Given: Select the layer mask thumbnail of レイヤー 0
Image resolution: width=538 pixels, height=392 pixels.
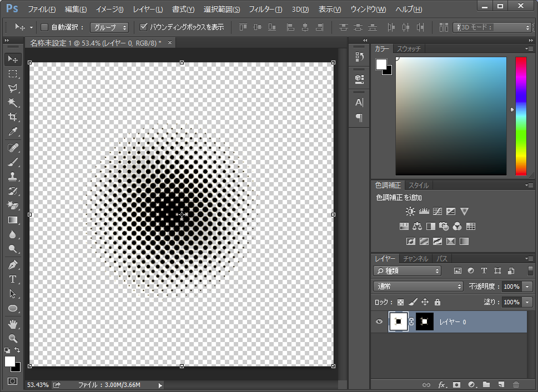Looking at the screenshot, I should [425, 321].
